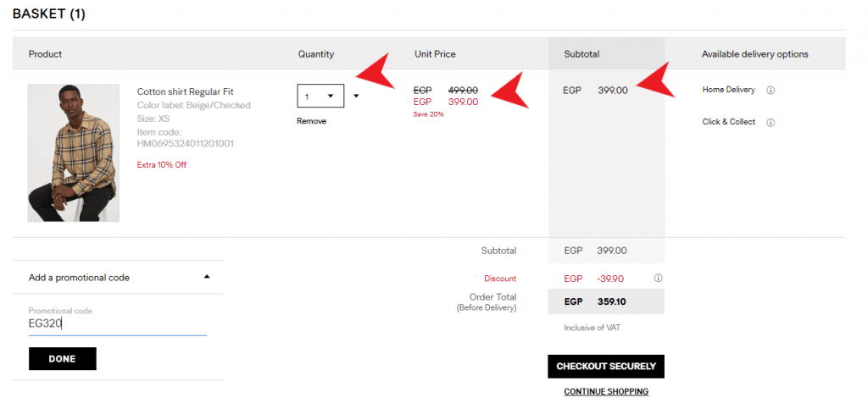Click the Order Total amount 359.10

[611, 301]
